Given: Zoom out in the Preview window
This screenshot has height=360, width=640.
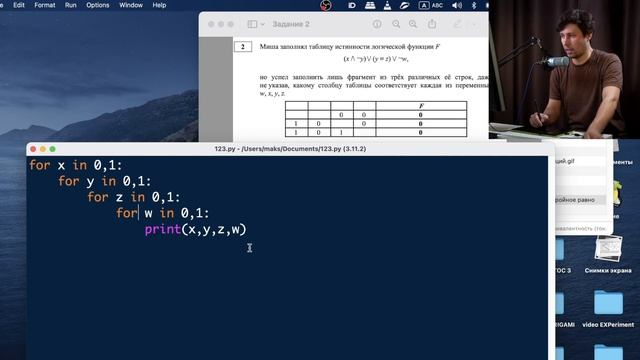Looking at the screenshot, I should (396, 24).
